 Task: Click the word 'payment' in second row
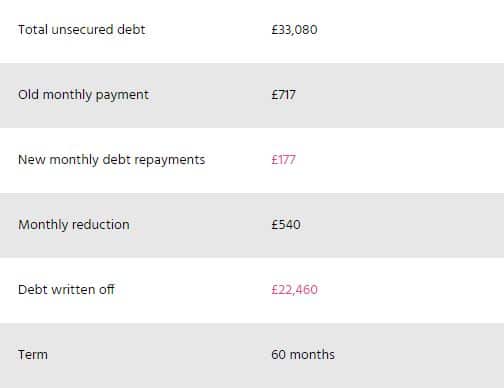[122, 96]
